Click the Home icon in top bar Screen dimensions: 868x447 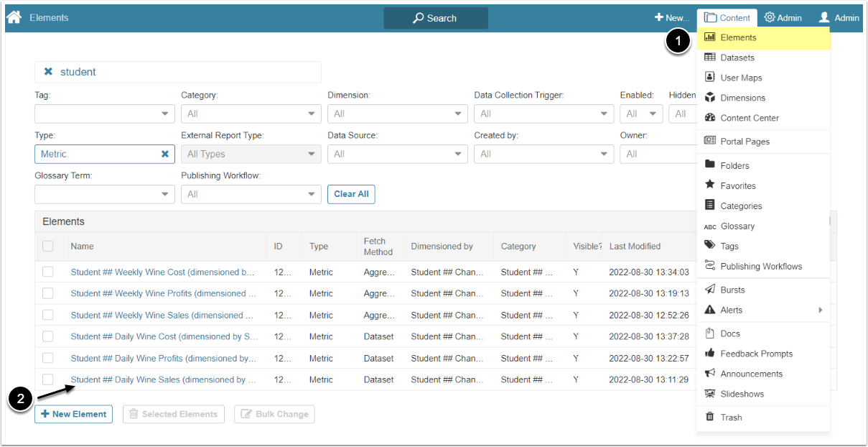(14, 17)
